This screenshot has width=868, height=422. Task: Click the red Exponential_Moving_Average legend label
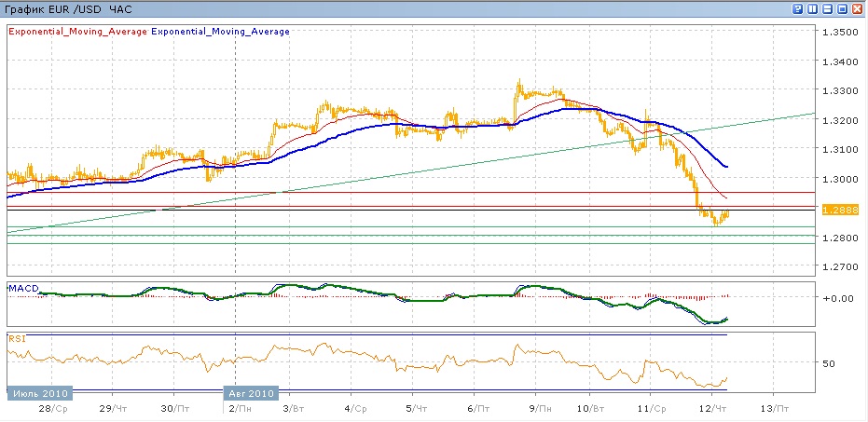point(77,31)
